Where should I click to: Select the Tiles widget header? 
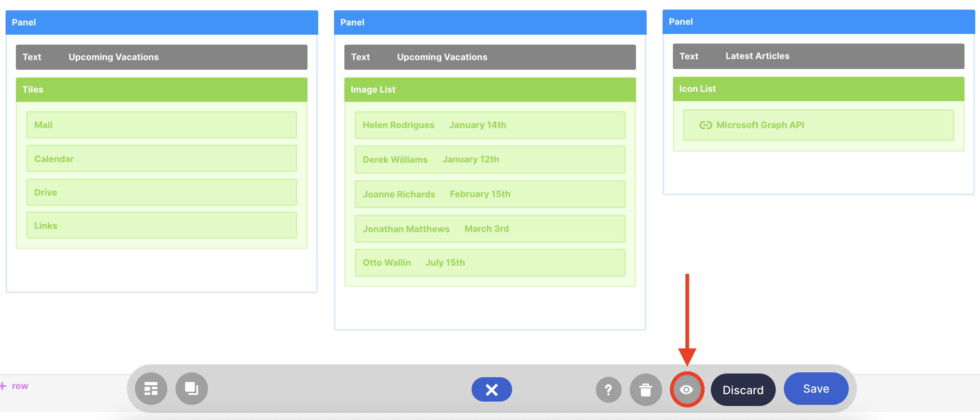(161, 89)
